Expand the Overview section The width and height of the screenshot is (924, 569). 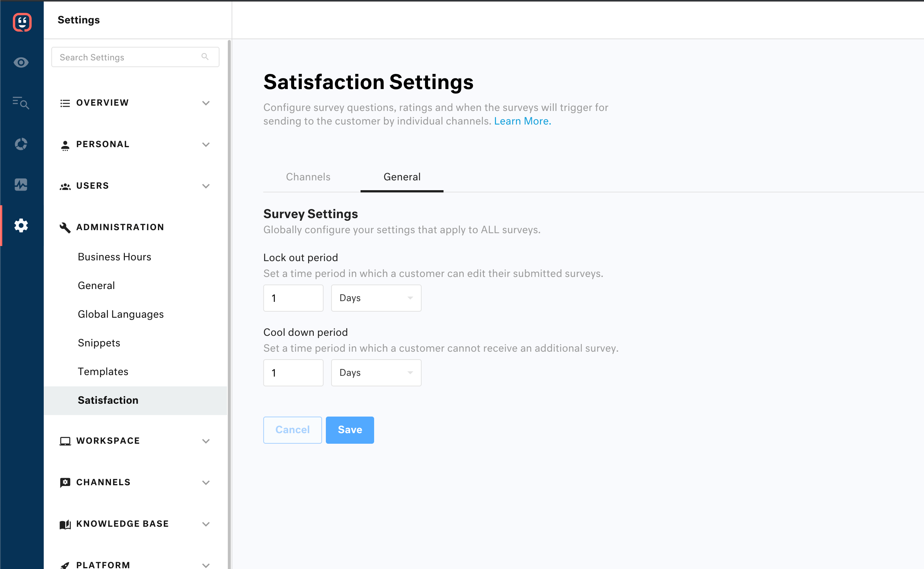click(206, 103)
